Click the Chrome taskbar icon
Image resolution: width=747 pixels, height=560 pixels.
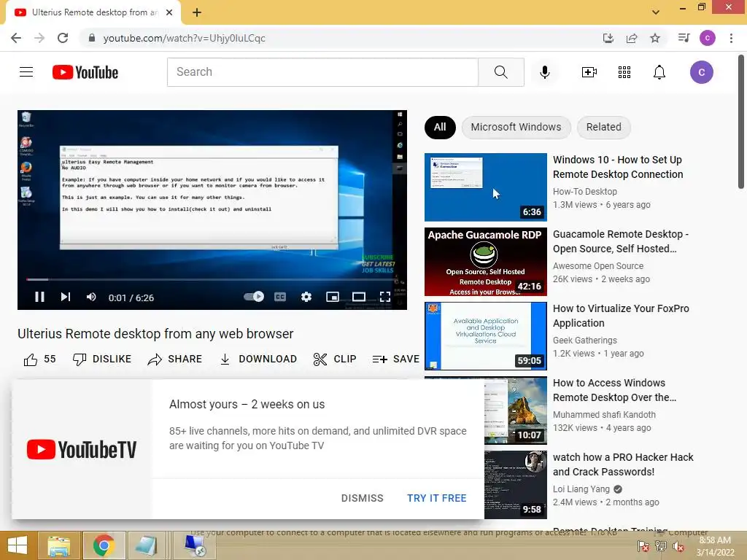click(x=104, y=545)
